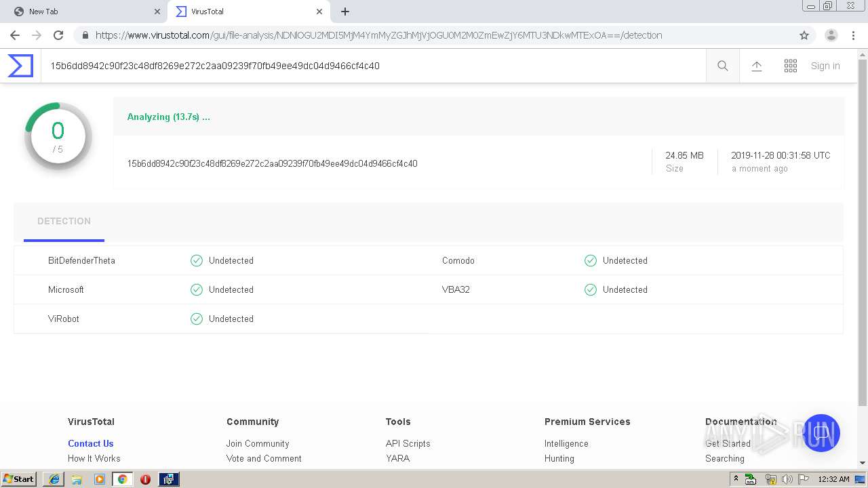868x488 pixels.
Task: Open the Hunting link
Action: tap(559, 458)
